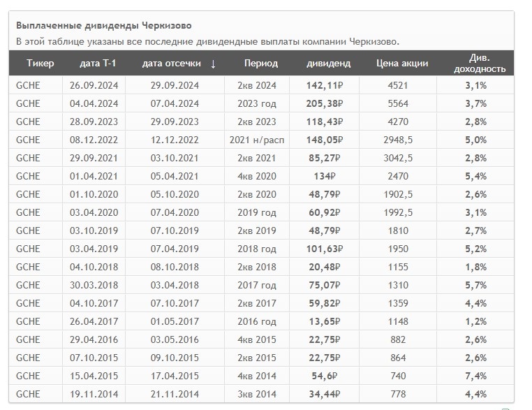532x410 pixels.
Task: Click period 2023 год
Action: pyautogui.click(x=257, y=103)
